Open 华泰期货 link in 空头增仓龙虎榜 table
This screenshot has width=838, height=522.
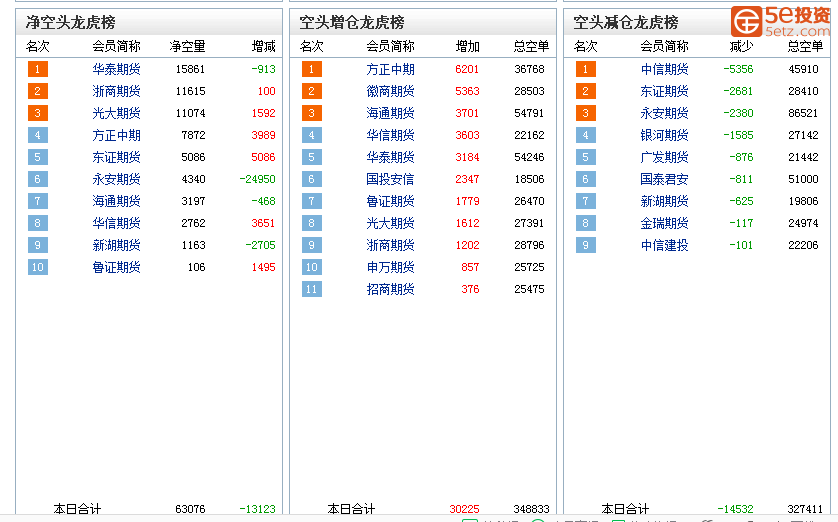click(390, 157)
